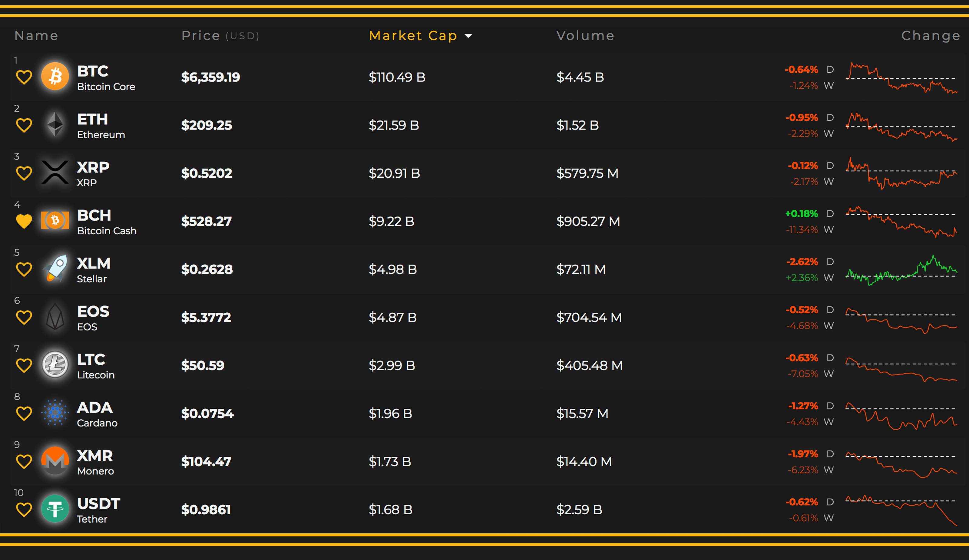
Task: Click the Cardano dotted logo
Action: click(55, 413)
